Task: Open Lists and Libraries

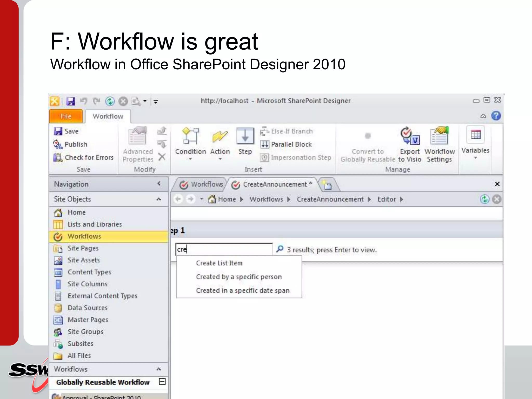Action: click(x=109, y=224)
